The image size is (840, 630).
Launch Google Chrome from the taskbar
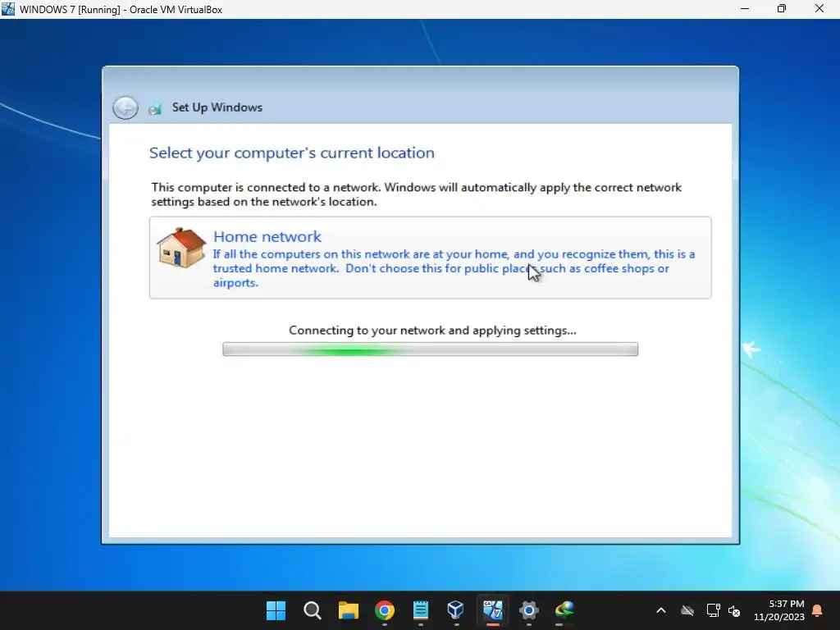[x=385, y=610]
